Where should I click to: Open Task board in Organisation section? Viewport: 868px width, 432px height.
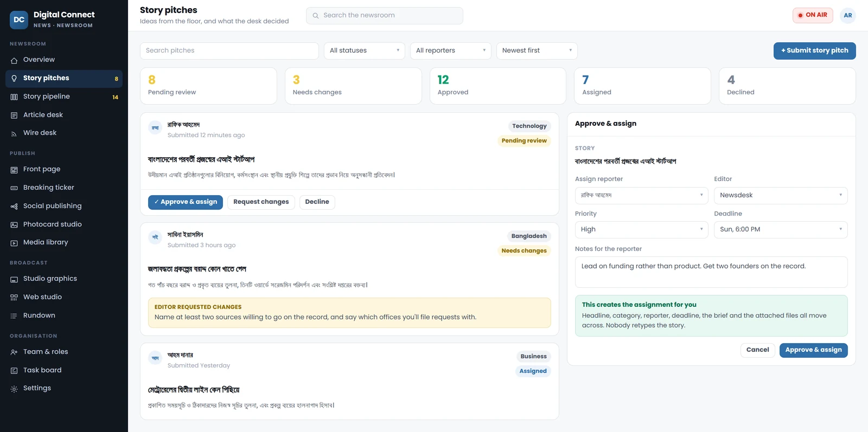coord(64,371)
